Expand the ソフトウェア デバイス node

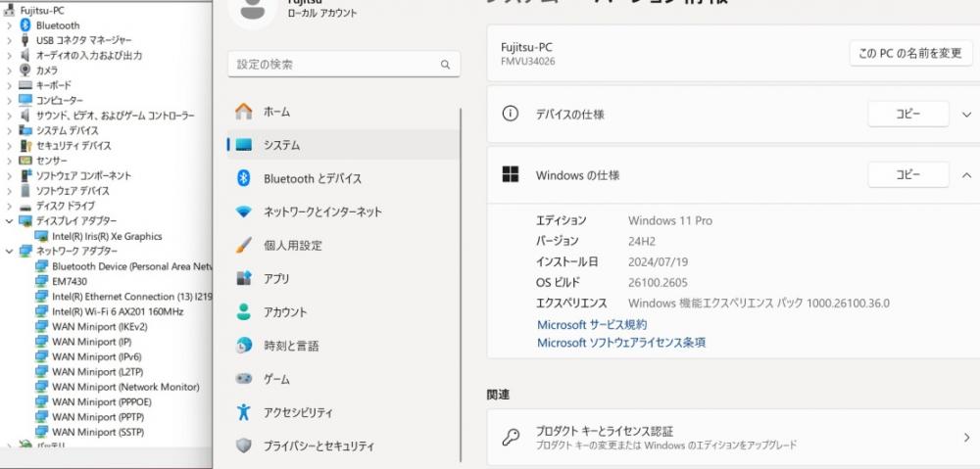[9, 191]
